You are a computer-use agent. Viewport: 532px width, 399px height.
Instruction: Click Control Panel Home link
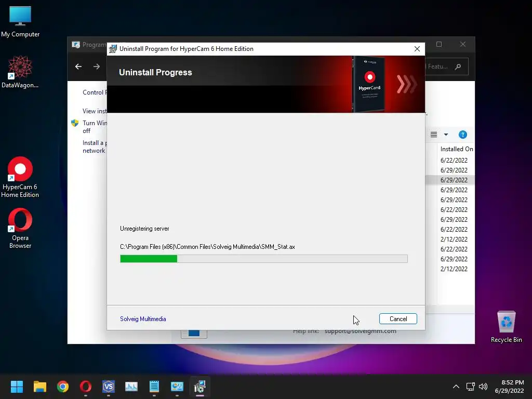tap(95, 92)
